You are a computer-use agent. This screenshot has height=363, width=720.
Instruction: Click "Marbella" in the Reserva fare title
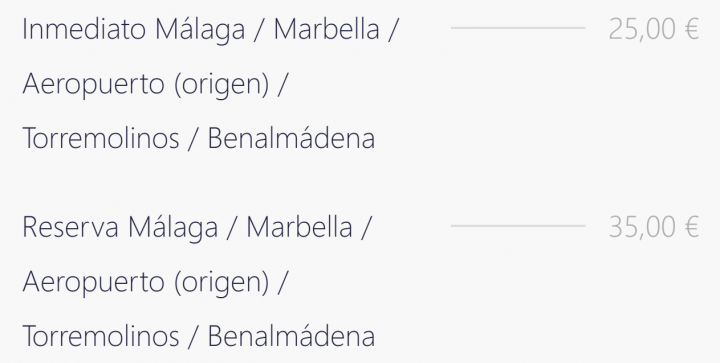point(299,227)
